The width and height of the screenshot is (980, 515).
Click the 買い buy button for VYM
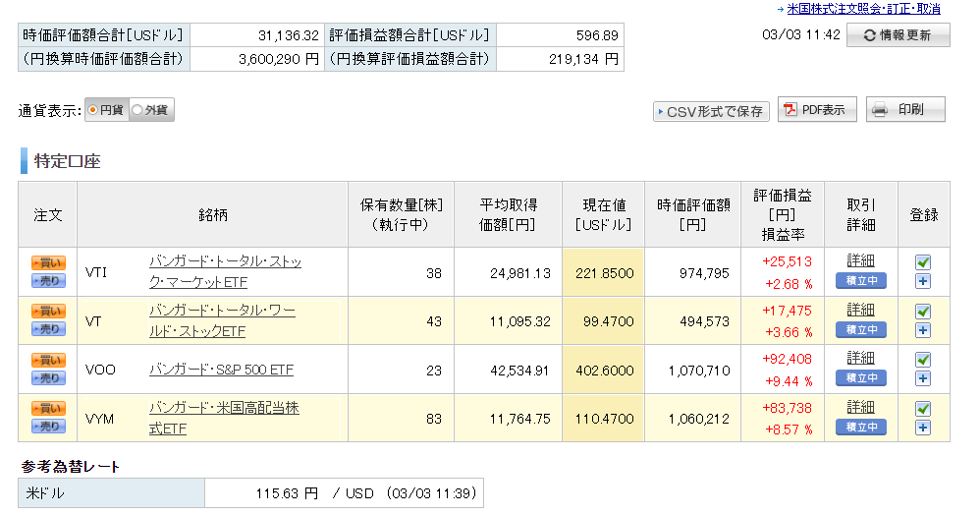click(x=49, y=409)
